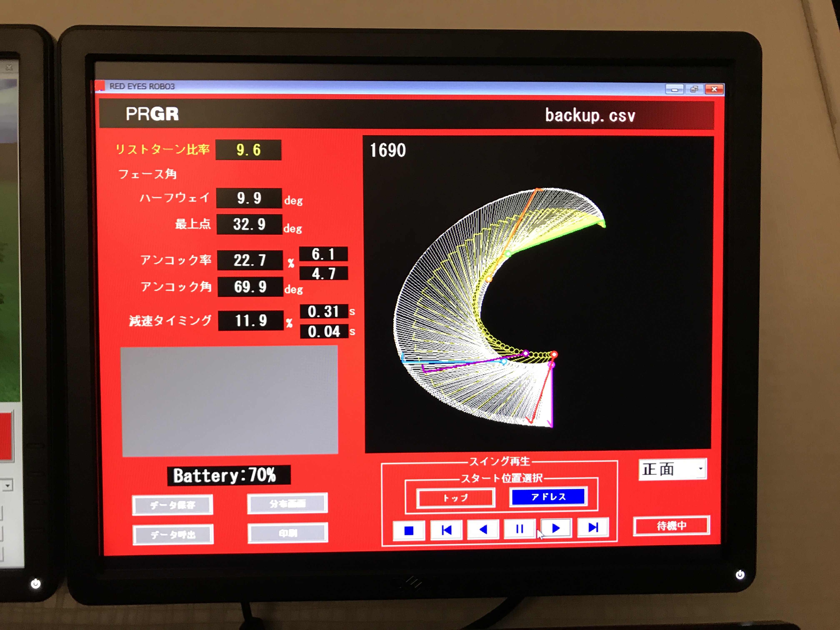Click the スイング再生 group title
The height and width of the screenshot is (630, 840).
click(x=499, y=461)
